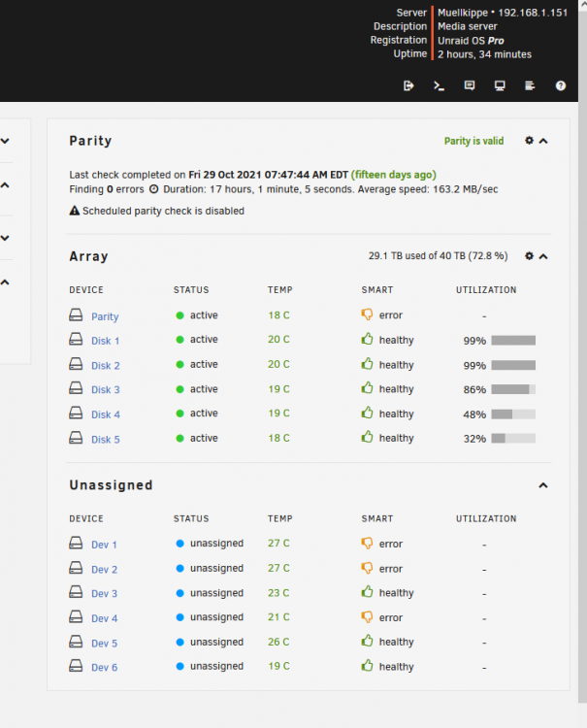Image resolution: width=587 pixels, height=728 pixels.
Task: Click the Disk 3 drive icon
Action: [76, 388]
